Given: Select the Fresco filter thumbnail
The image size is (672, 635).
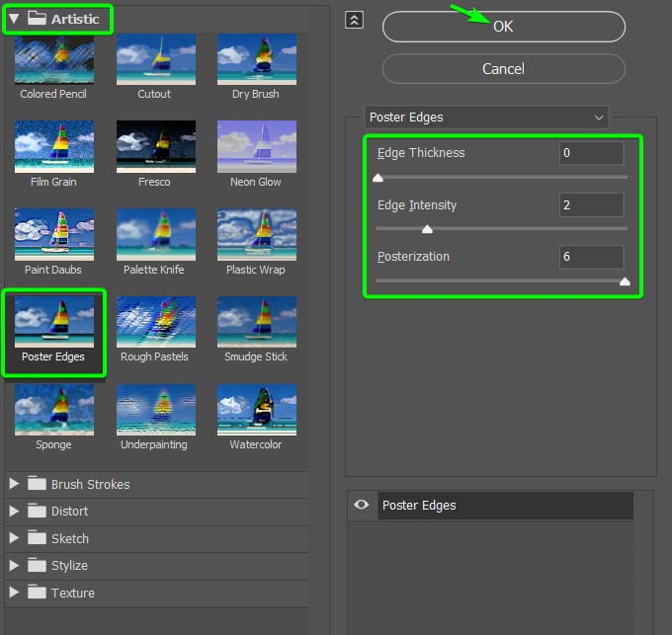Looking at the screenshot, I should click(156, 147).
